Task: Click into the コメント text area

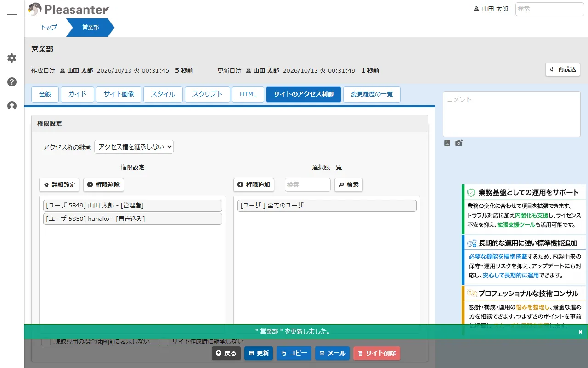Action: [x=512, y=114]
